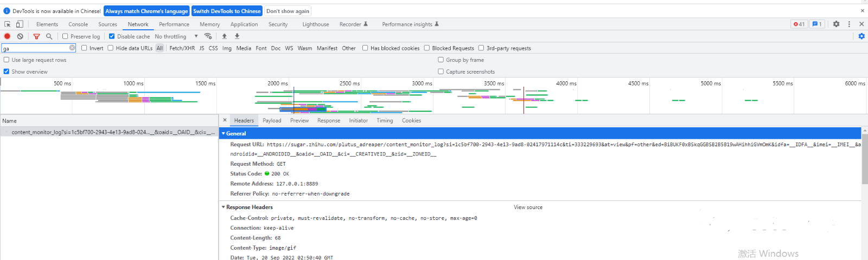The width and height of the screenshot is (868, 260).
Task: Check the Hide data URLs option
Action: (111, 48)
